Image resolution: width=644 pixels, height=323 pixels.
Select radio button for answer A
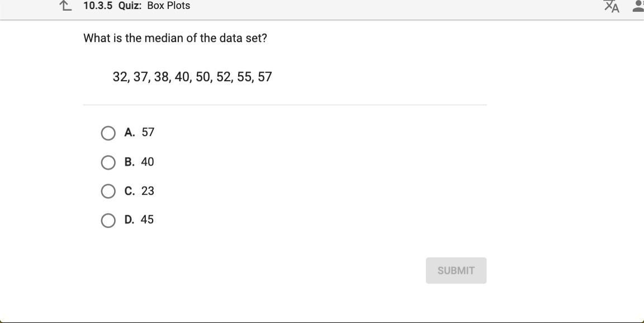108,133
